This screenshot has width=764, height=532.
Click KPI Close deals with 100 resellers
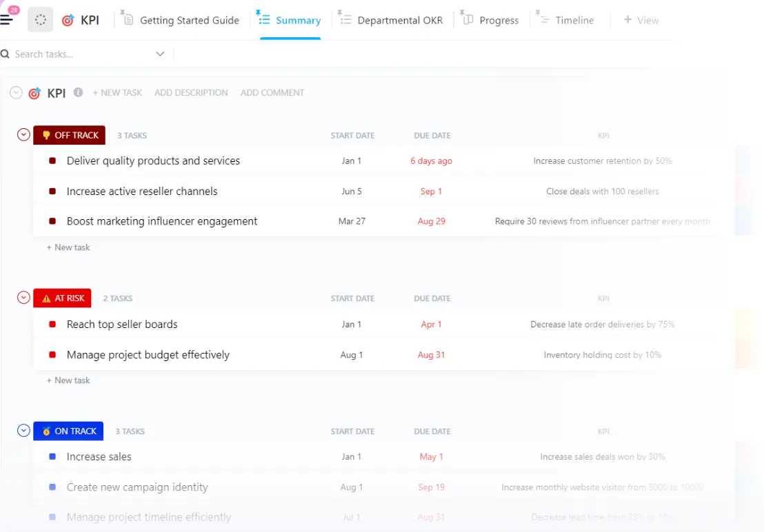pyautogui.click(x=602, y=192)
